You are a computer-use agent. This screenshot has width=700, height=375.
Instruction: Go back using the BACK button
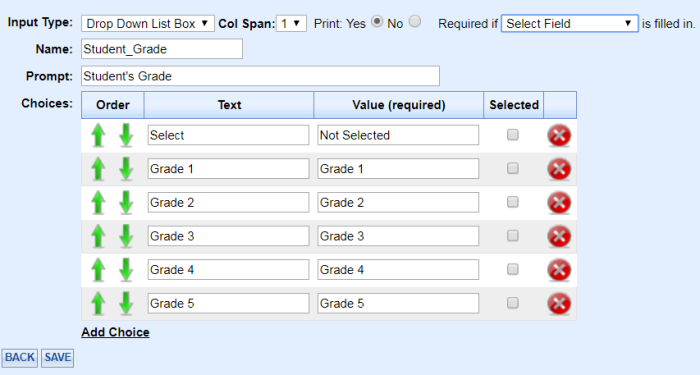click(20, 358)
